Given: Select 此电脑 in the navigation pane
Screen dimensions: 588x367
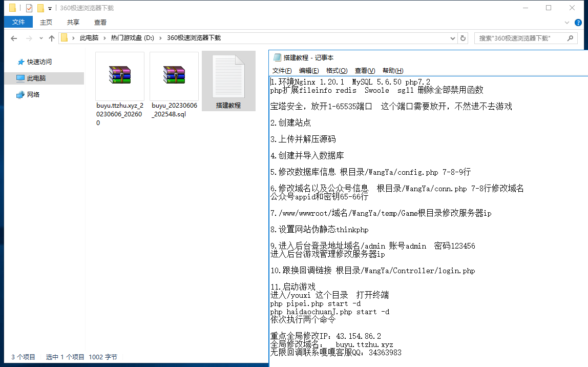Looking at the screenshot, I should tap(36, 78).
